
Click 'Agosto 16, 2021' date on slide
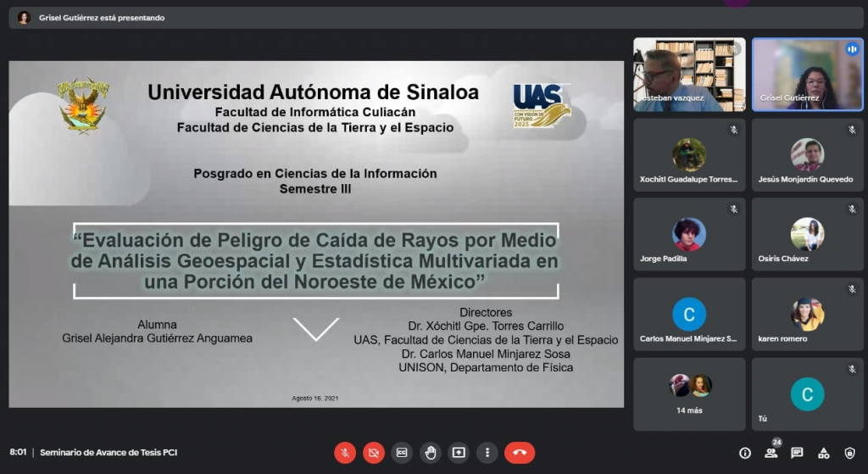pos(315,399)
